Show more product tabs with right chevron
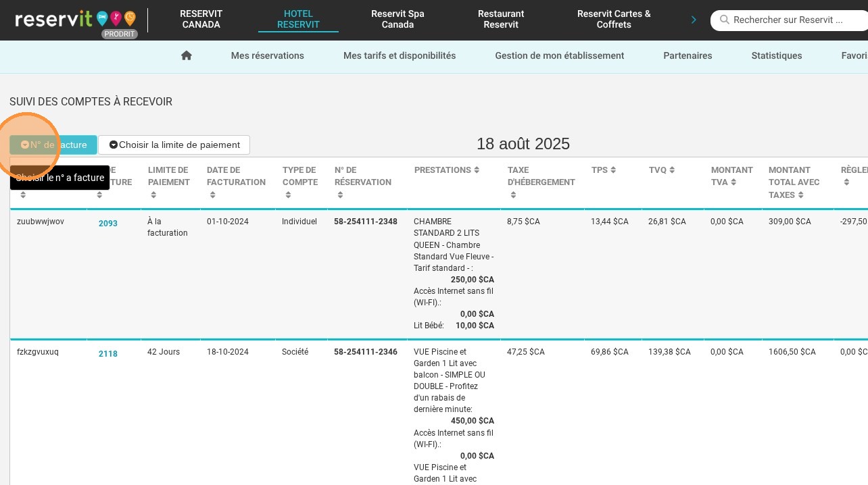The height and width of the screenshot is (485, 868). click(x=694, y=20)
